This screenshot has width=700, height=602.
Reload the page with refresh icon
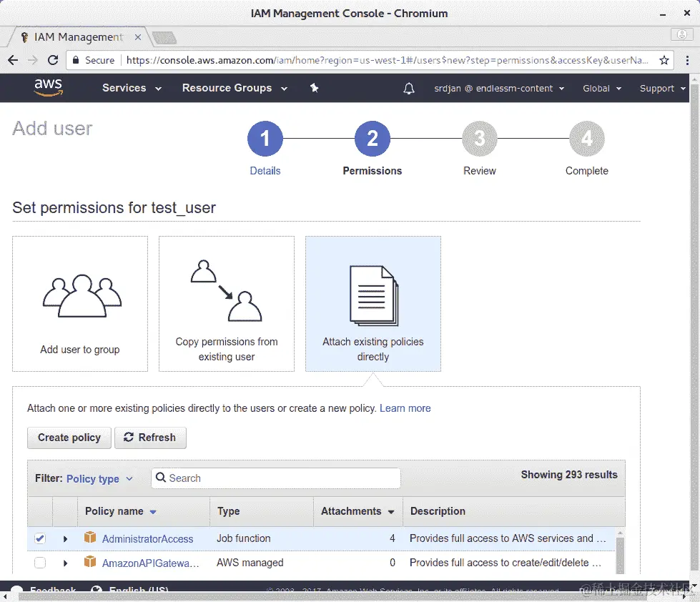[x=53, y=60]
